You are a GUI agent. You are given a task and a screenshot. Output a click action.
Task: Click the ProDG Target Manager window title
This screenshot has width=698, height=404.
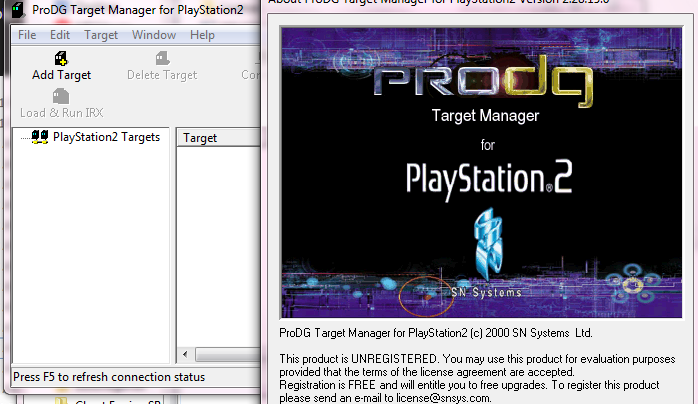[x=138, y=10]
